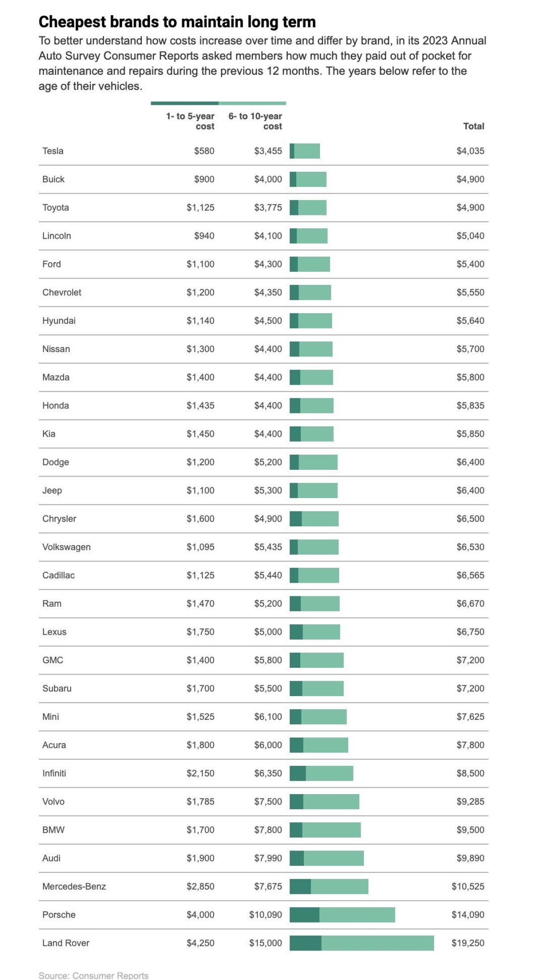
Task: Click Tesla's $4,035 total value
Action: [x=470, y=151]
